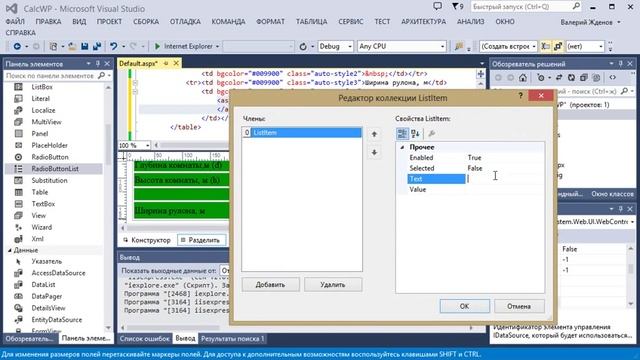The image size is (640, 360).
Task: Sort ListItem properties alphabetically
Action: 415,133
